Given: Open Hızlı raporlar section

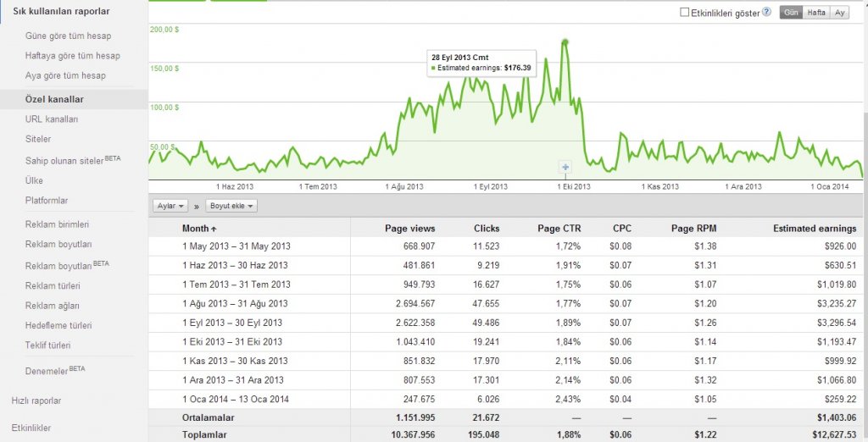Looking at the screenshot, I should 36,401.
